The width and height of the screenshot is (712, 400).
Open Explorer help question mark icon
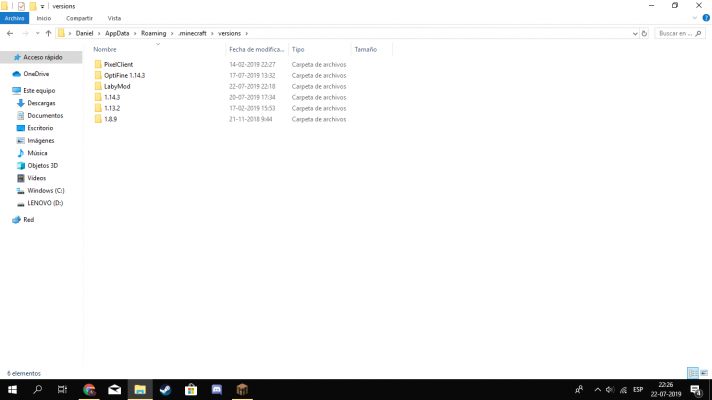(706, 18)
